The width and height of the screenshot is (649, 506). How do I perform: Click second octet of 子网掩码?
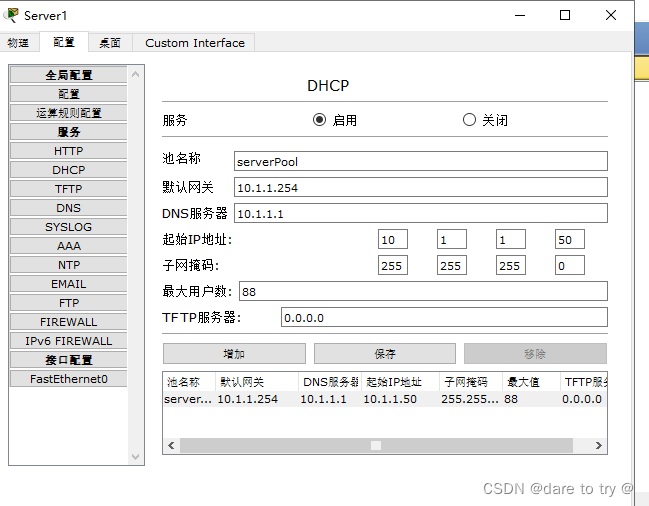452,266
